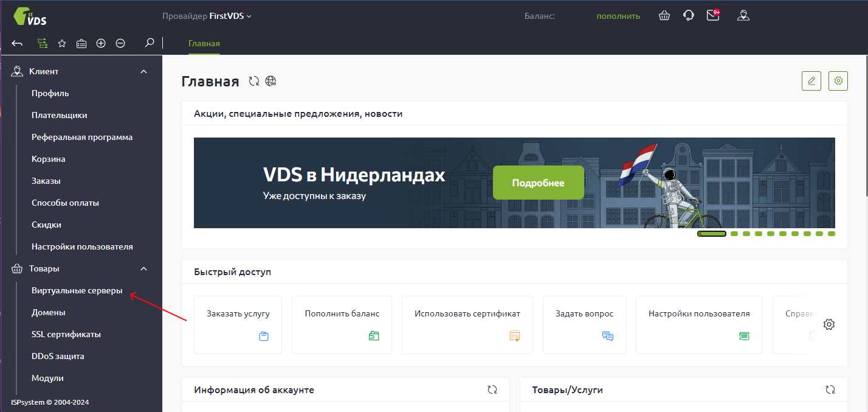868x412 pixels.
Task: Click the Баланс: label in the header
Action: click(540, 16)
